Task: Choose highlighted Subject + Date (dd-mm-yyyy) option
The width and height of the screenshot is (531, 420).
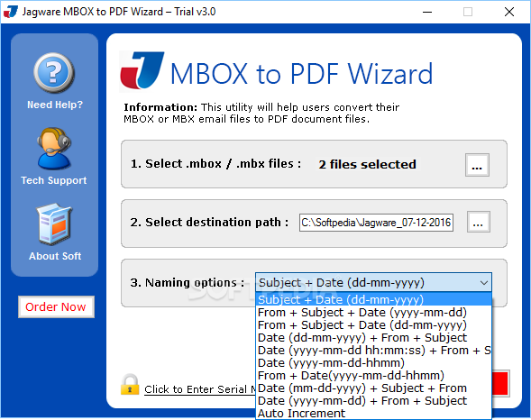Action: pyautogui.click(x=373, y=299)
